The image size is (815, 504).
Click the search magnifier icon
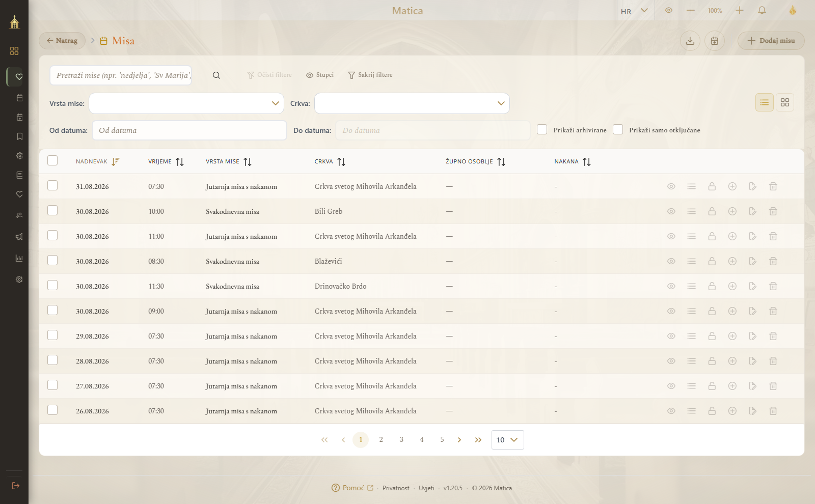pos(216,75)
